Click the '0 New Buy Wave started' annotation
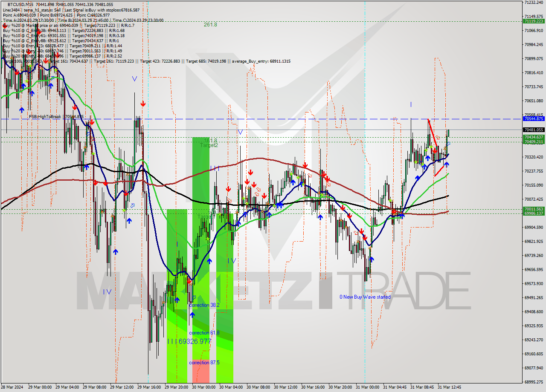 click(365, 297)
